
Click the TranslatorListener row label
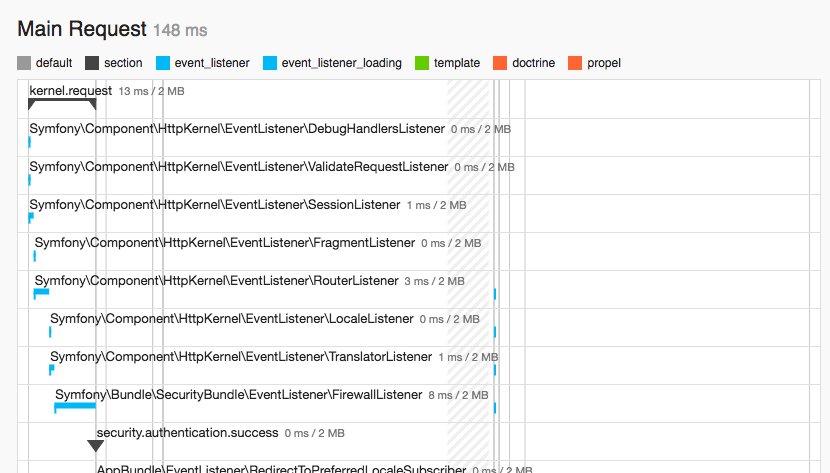pos(241,357)
